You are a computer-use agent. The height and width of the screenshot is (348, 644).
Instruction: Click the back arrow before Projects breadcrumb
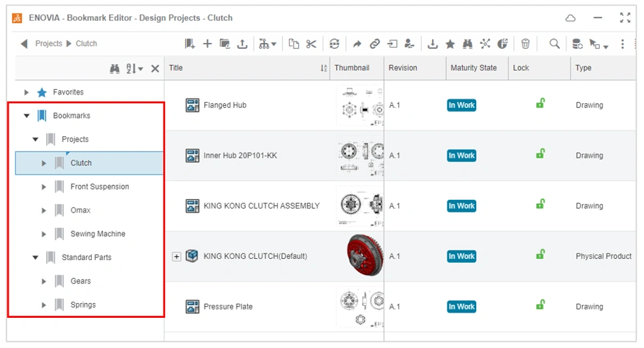tap(24, 44)
